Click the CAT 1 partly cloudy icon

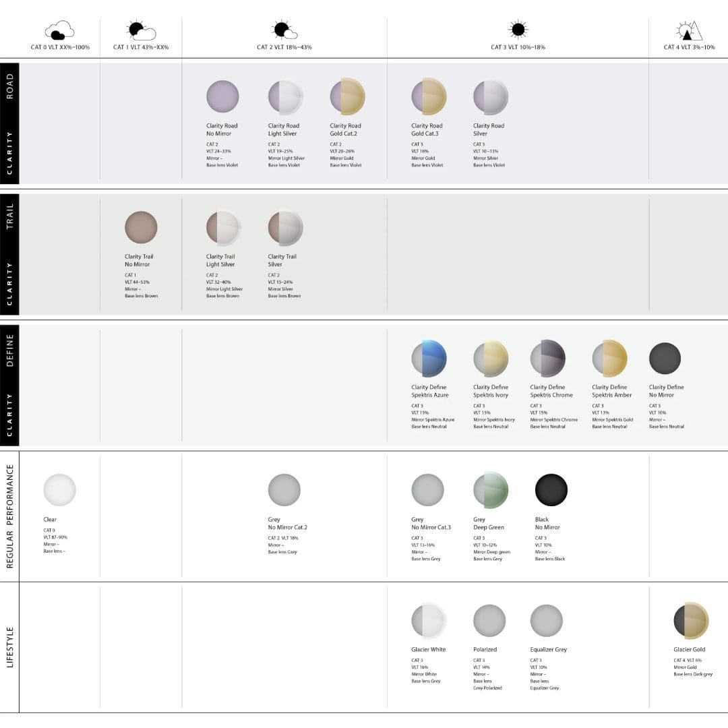tap(141, 30)
